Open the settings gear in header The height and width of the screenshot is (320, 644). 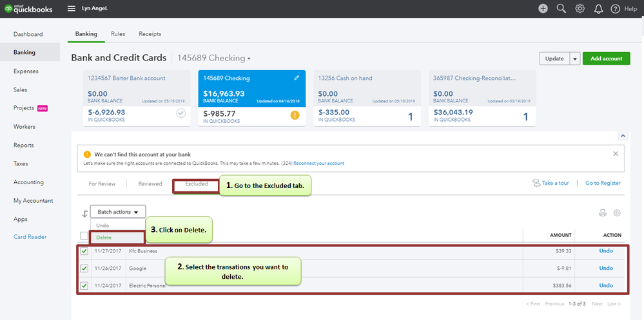pos(580,8)
